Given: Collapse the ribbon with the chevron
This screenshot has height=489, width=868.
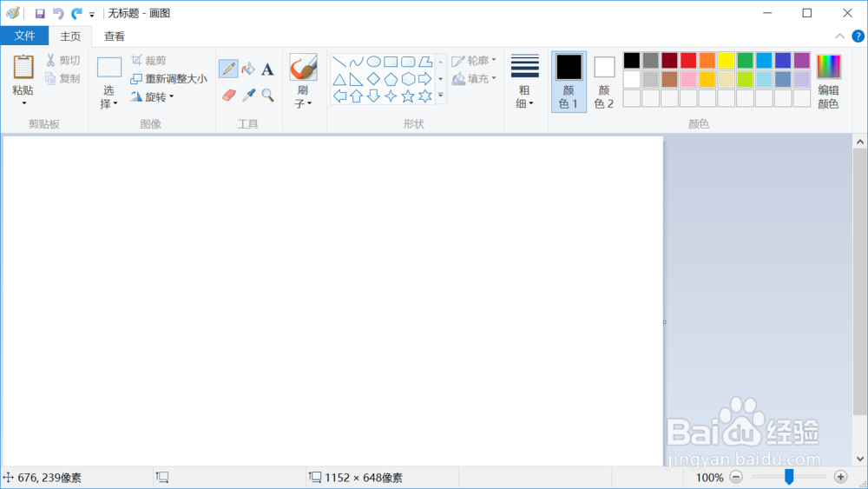Looking at the screenshot, I should coord(839,36).
